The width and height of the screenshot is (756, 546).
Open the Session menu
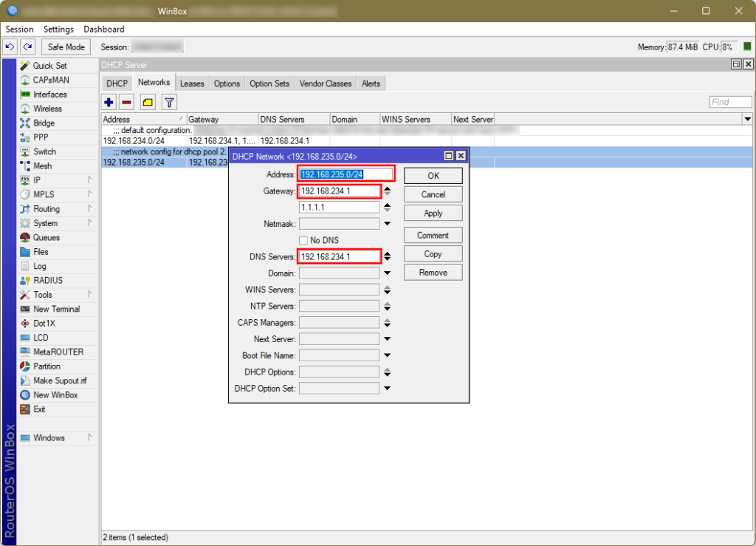[19, 30]
